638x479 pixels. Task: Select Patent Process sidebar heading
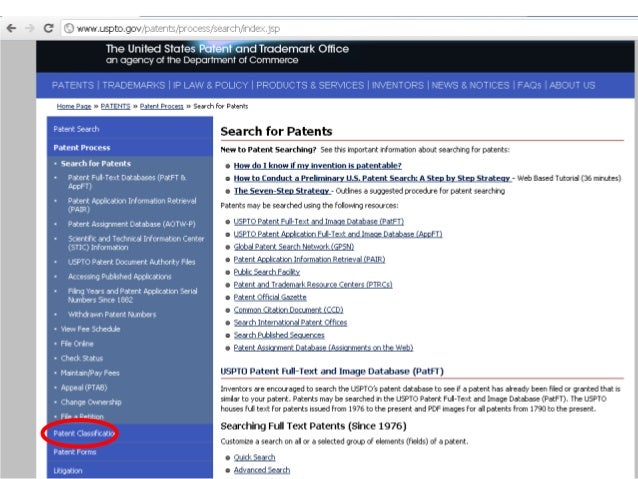(x=82, y=148)
